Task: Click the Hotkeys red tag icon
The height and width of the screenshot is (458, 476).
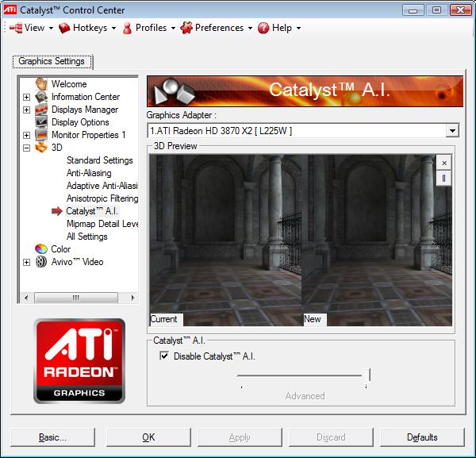Action: pyautogui.click(x=64, y=28)
